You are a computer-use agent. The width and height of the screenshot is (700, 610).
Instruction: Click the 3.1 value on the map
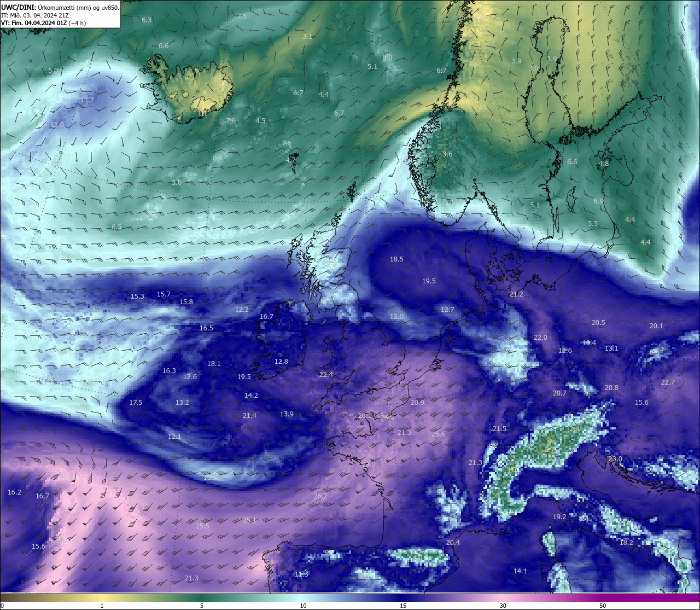pos(307,37)
